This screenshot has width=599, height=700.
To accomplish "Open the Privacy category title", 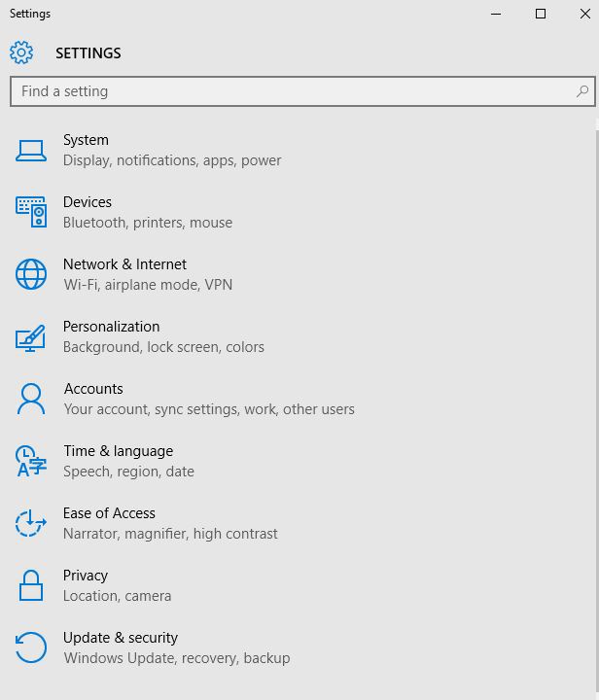I will (86, 576).
